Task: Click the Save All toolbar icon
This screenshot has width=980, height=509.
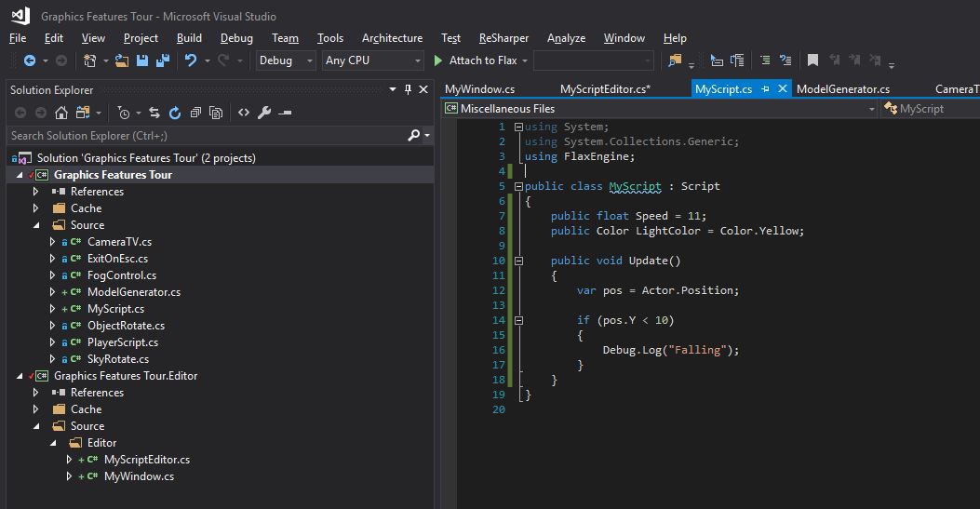Action: point(163,60)
